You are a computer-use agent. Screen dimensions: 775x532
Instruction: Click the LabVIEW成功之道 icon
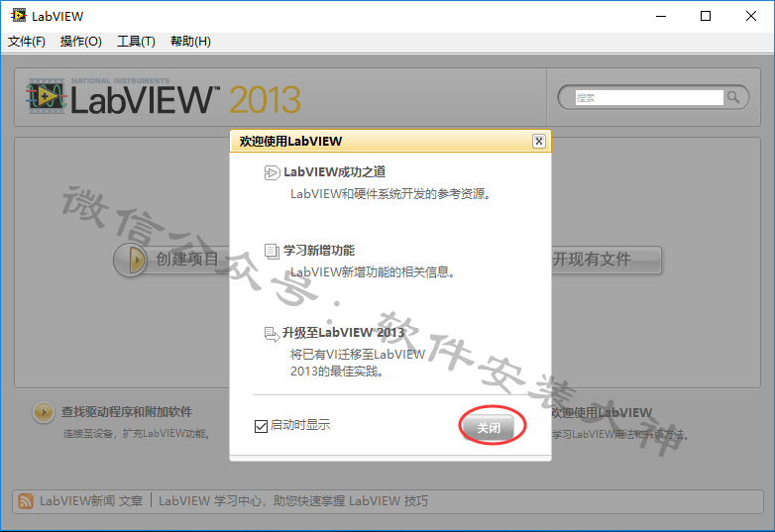(x=272, y=172)
